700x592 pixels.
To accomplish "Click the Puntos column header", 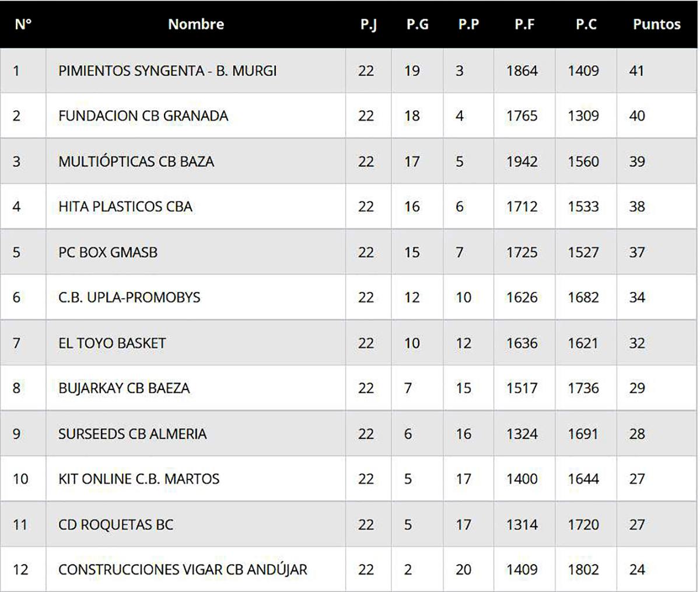I will [x=657, y=24].
